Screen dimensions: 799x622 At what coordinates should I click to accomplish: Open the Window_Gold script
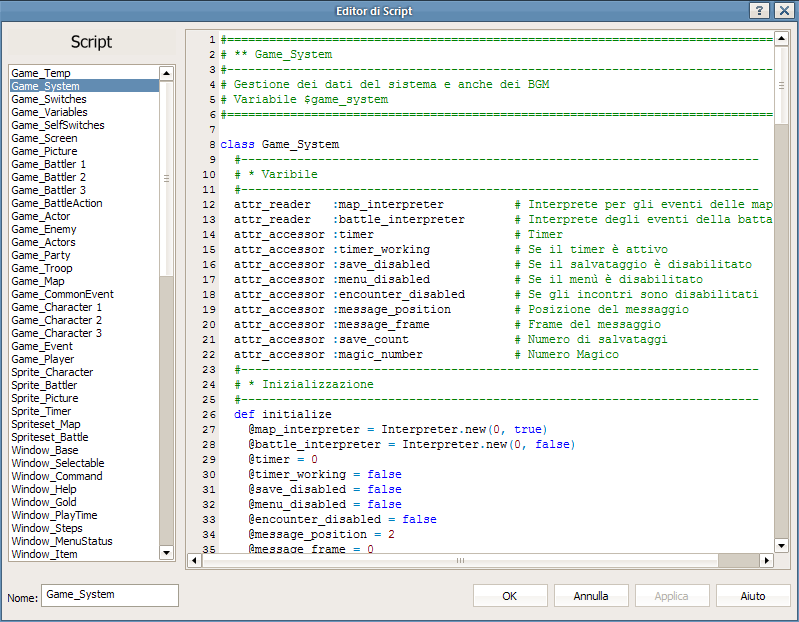85,502
